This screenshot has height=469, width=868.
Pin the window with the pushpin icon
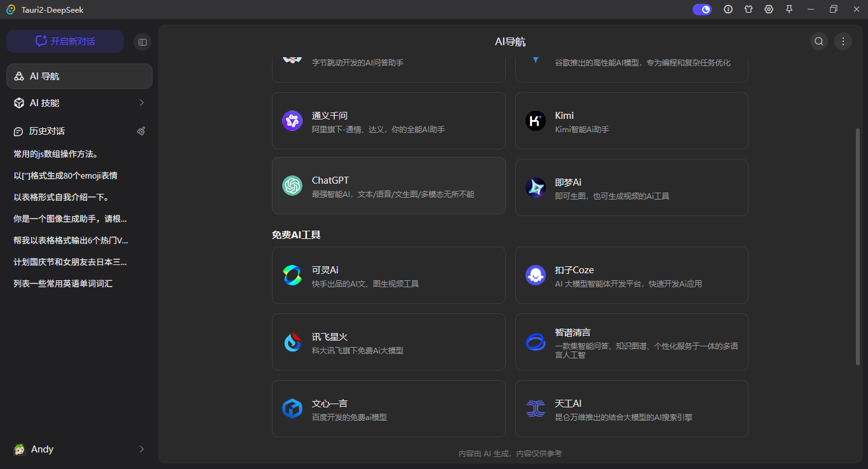[789, 9]
